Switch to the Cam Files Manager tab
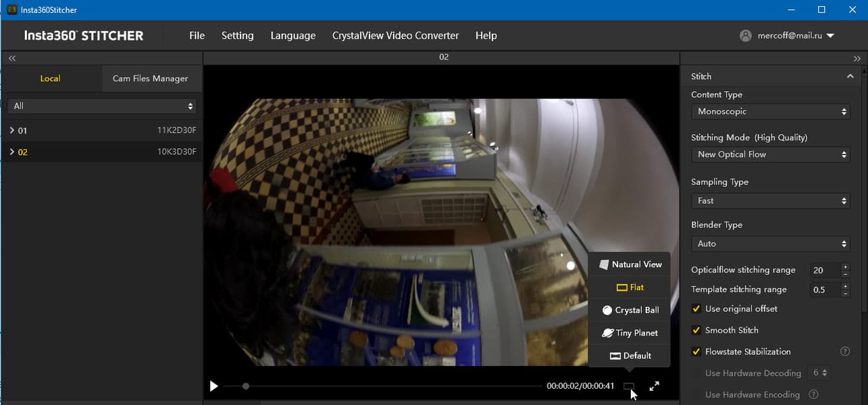This screenshot has height=405, width=868. [151, 78]
